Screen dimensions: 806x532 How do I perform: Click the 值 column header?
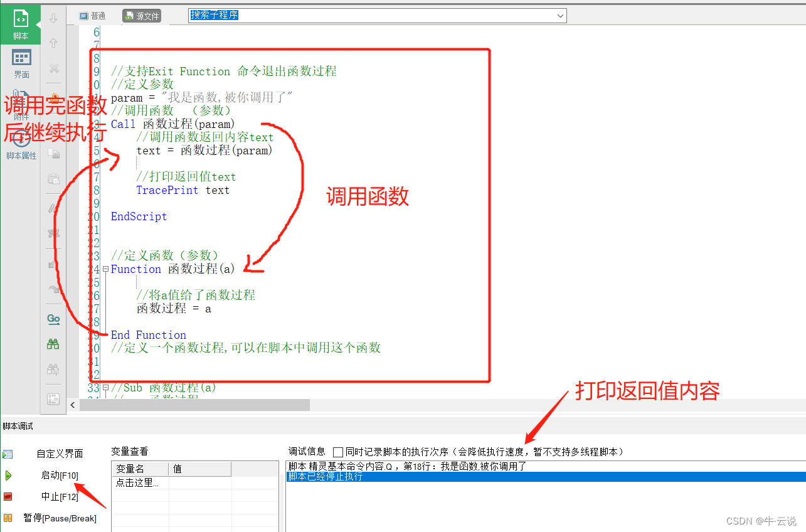tap(200, 469)
